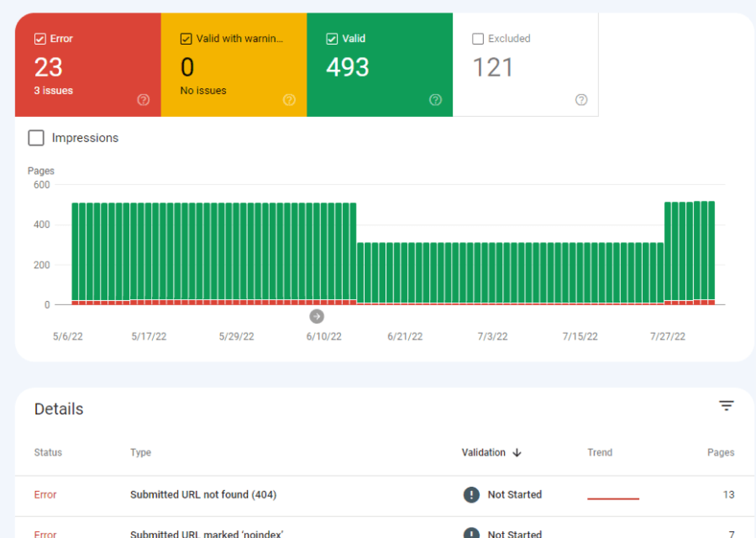Disable the Valid checkbox
Screen dimensions: 756x538
tap(332, 39)
